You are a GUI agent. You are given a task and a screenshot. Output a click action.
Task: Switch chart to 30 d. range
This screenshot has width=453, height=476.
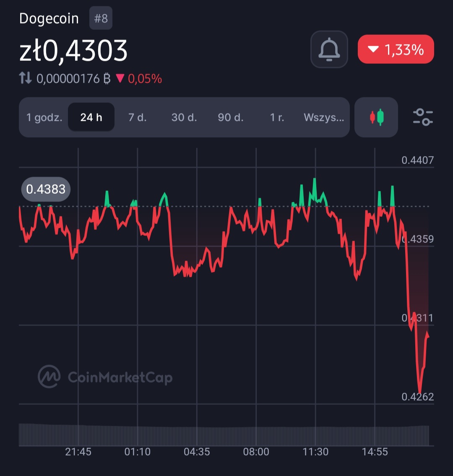pos(184,117)
